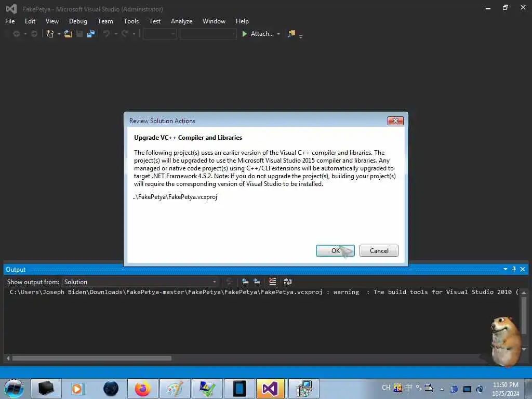Open the Help menu
The height and width of the screenshot is (399, 532).
(242, 21)
